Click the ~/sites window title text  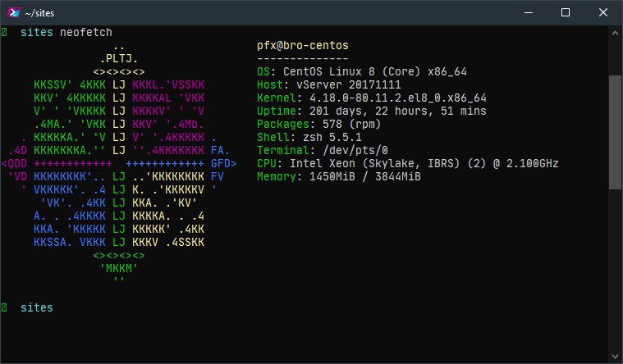39,13
